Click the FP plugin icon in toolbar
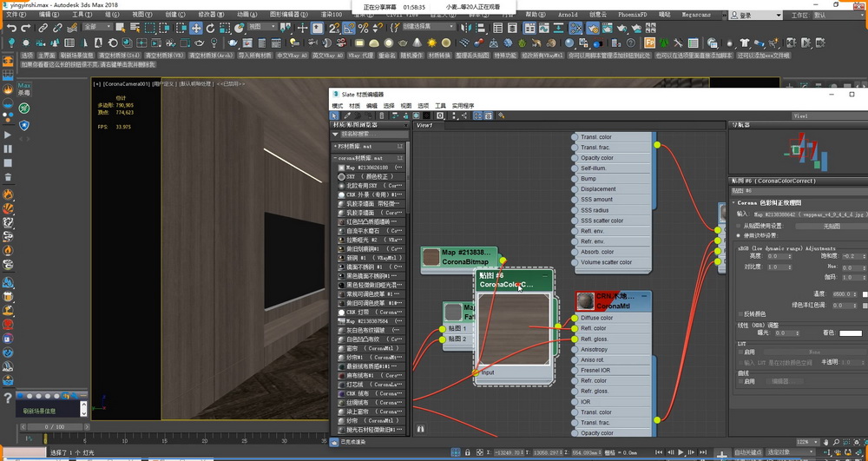 (x=650, y=43)
